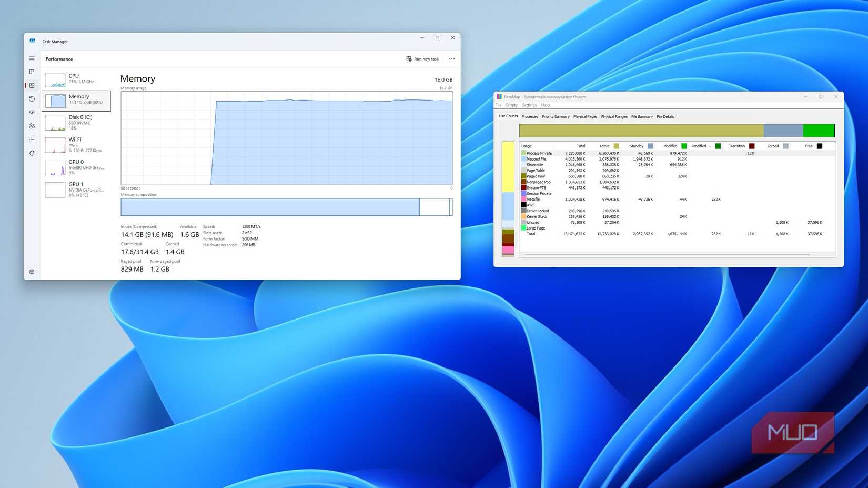Viewport: 868px width, 488px height.
Task: Open the Details list icon in sidebar
Action: pyautogui.click(x=32, y=140)
